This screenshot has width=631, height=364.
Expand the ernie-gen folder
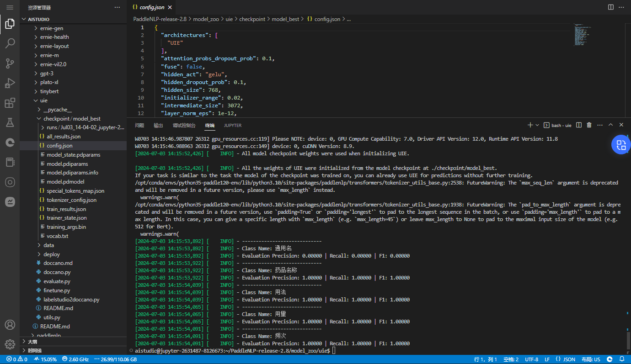pyautogui.click(x=73, y=28)
